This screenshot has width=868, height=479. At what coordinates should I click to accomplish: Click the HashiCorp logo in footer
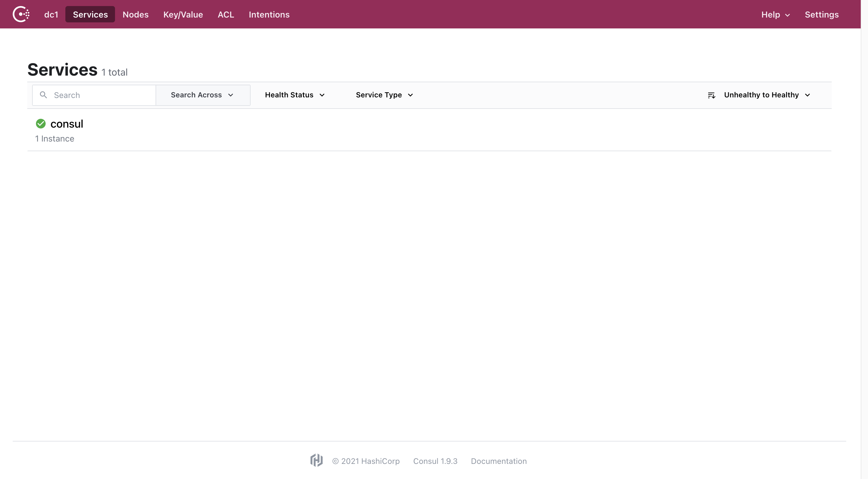point(316,460)
